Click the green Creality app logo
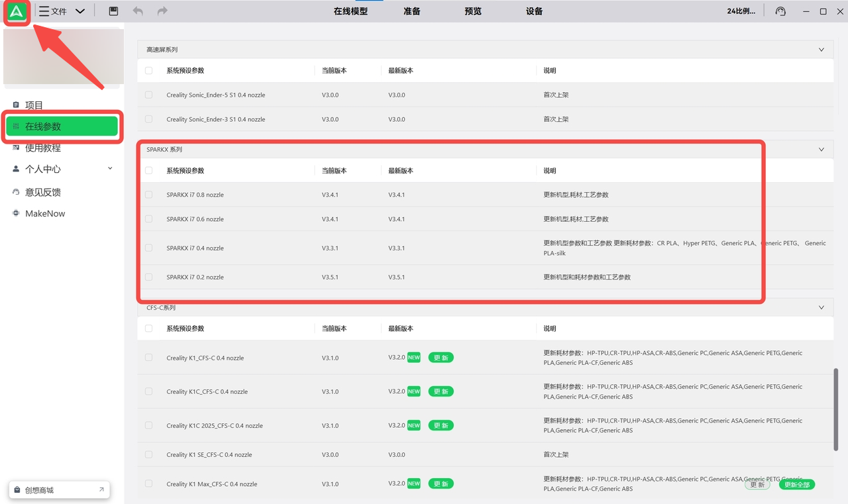Image resolution: width=848 pixels, height=504 pixels. point(17,12)
